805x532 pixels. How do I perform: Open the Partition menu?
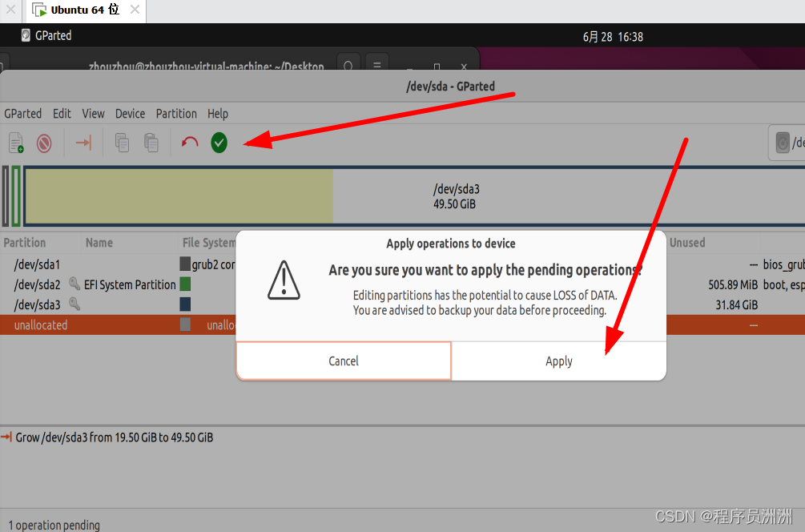point(176,114)
